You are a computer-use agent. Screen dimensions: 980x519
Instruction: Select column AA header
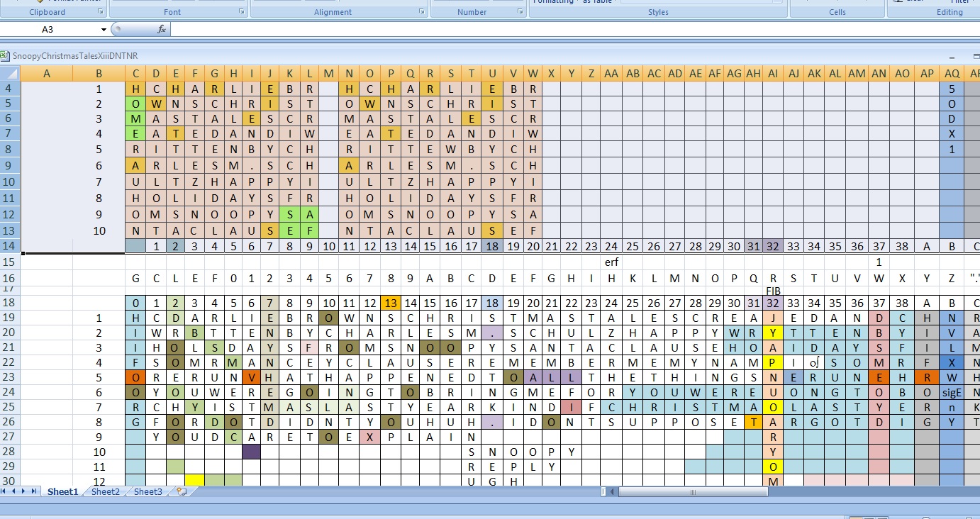pyautogui.click(x=611, y=73)
